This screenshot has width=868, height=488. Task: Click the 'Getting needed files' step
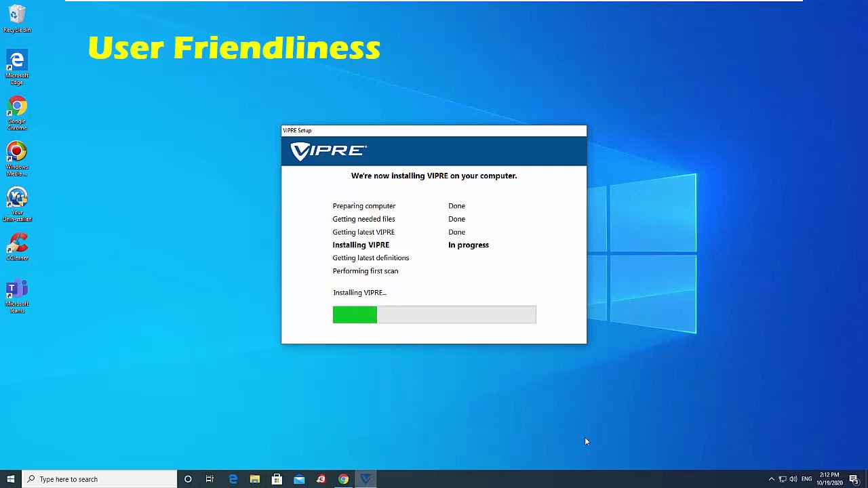pos(363,219)
